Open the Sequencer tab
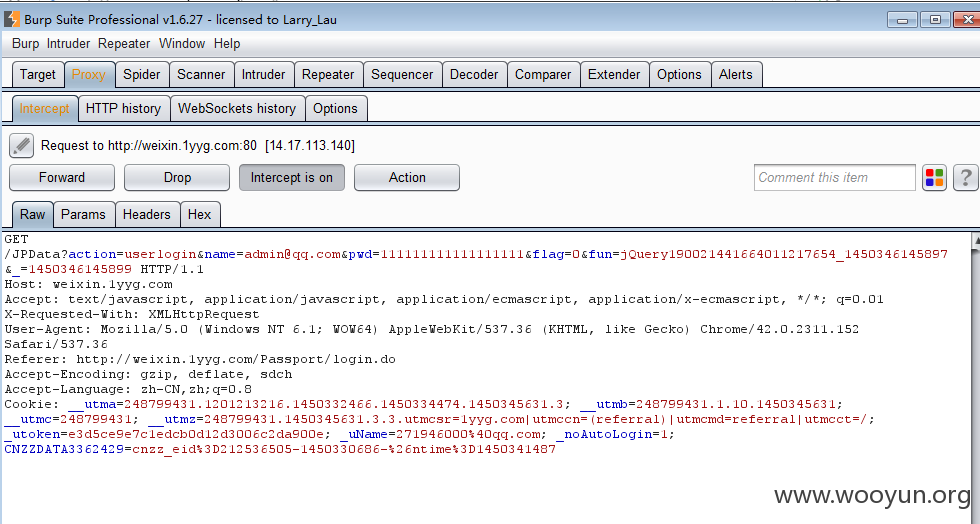 pos(402,74)
